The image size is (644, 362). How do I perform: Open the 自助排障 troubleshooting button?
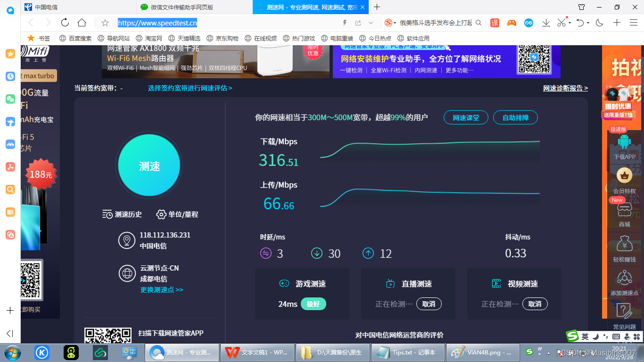(x=515, y=118)
